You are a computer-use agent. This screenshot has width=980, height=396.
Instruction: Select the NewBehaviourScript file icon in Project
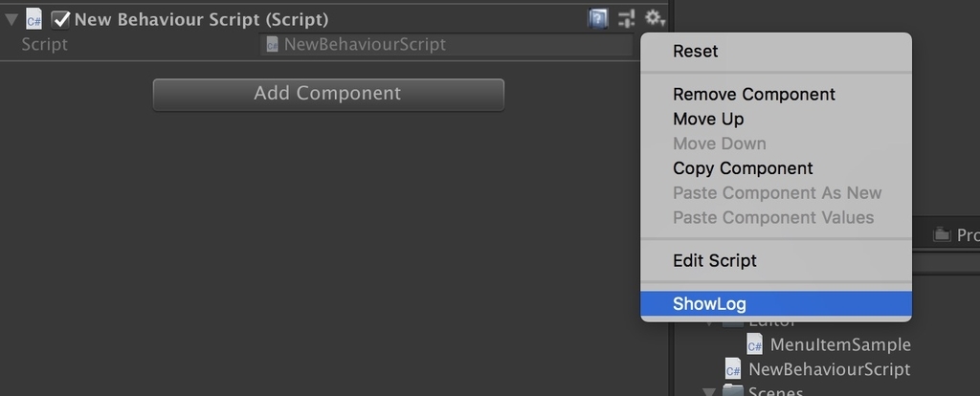(733, 369)
